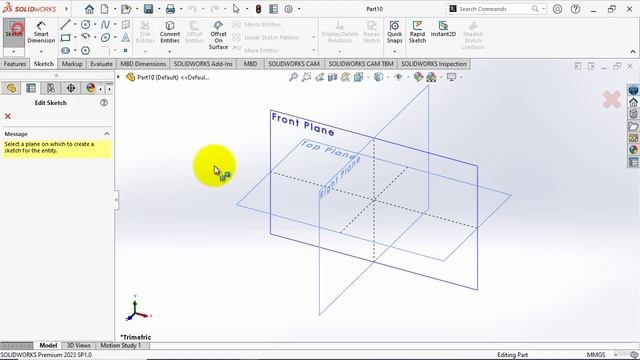Select the Arc sketch tool
The image size is (640, 360).
click(85, 38)
